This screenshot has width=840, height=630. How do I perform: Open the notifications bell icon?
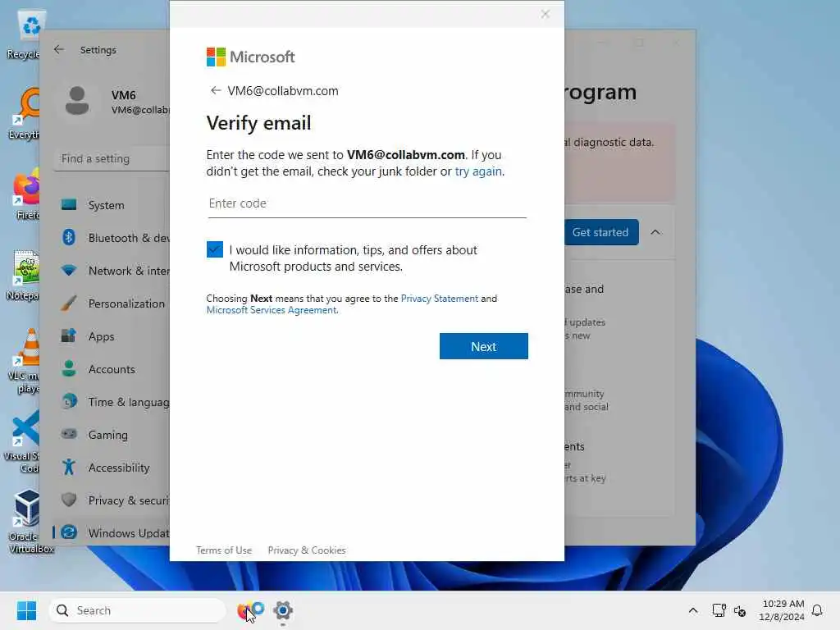coord(817,610)
